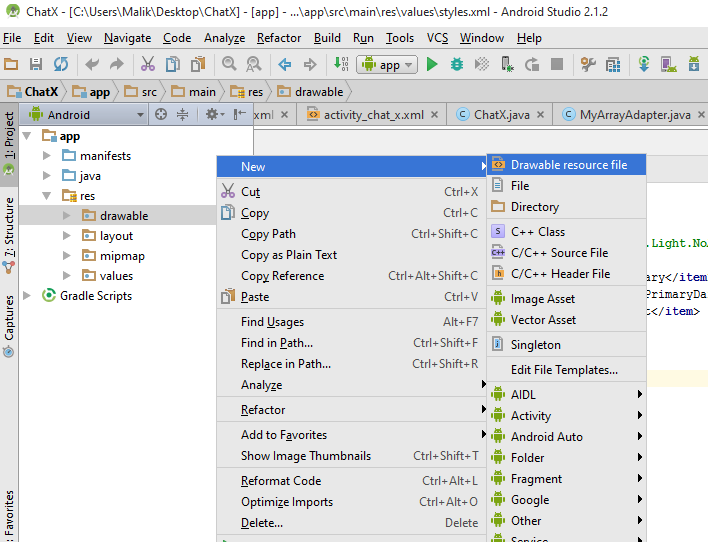This screenshot has width=708, height=542.
Task: Open the VCS menu
Action: coord(438,38)
